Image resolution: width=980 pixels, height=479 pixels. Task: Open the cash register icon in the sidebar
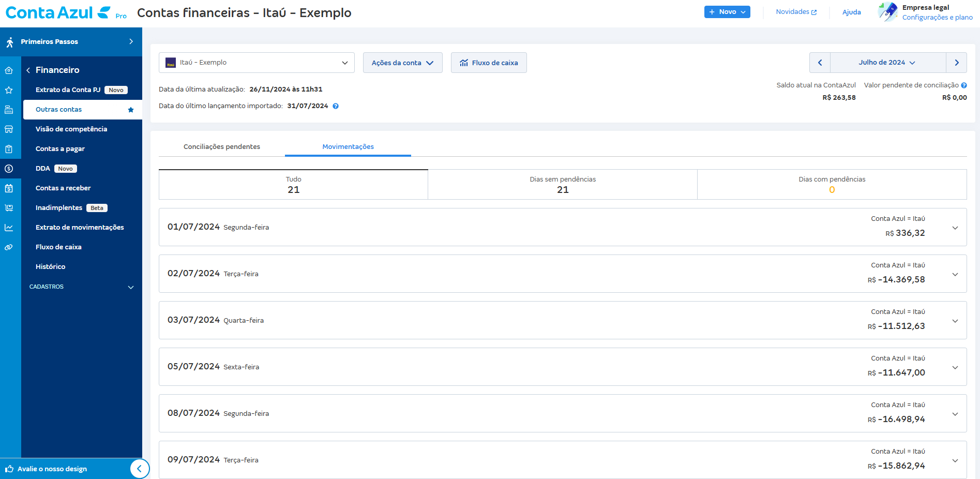click(9, 109)
